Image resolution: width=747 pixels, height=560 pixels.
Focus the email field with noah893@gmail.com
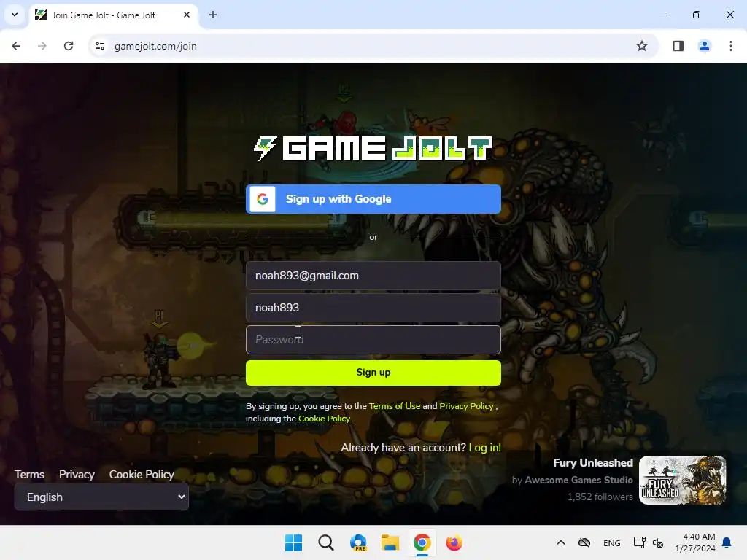click(373, 276)
